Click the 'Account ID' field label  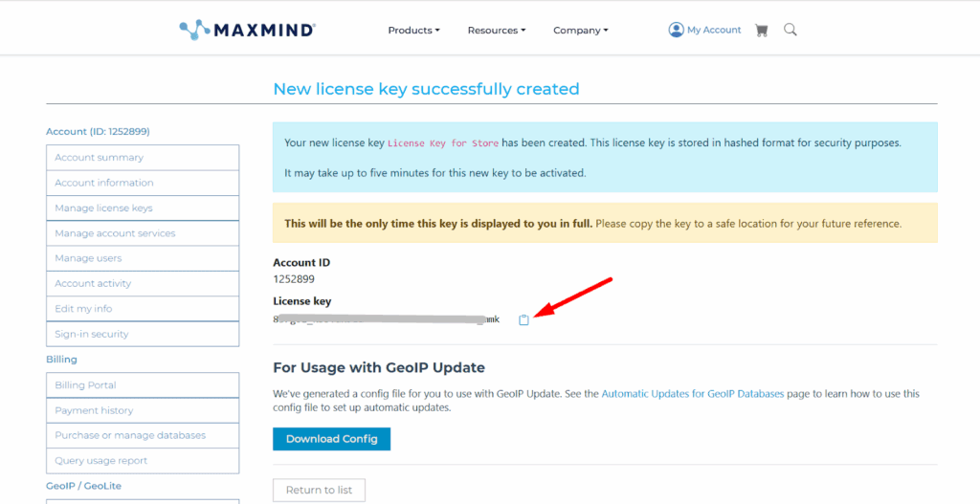[301, 263]
